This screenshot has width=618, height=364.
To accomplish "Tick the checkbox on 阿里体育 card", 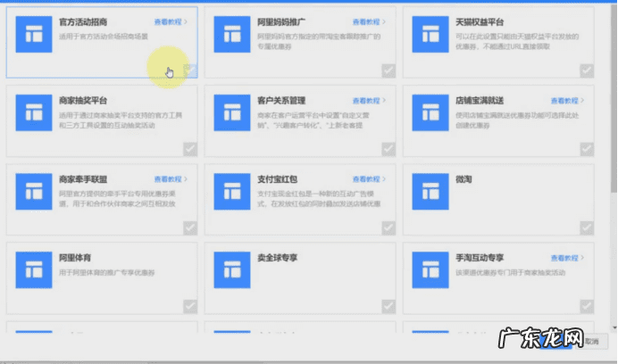I will (190, 307).
